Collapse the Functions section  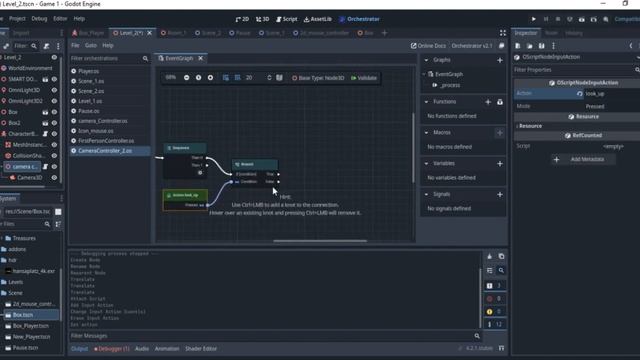tap(426, 102)
